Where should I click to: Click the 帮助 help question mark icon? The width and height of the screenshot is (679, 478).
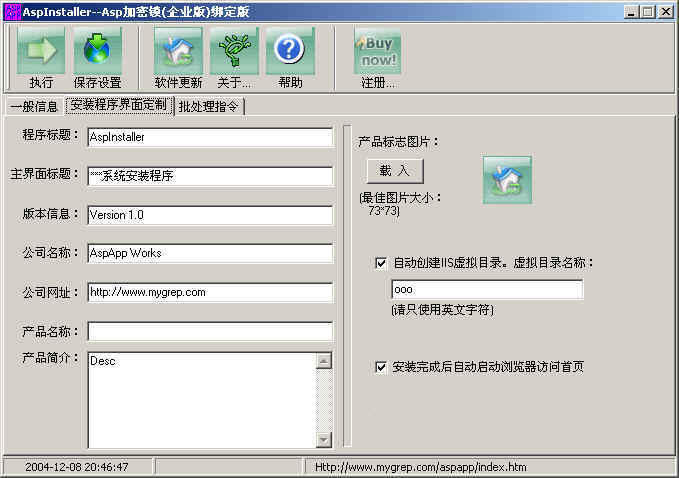[290, 52]
